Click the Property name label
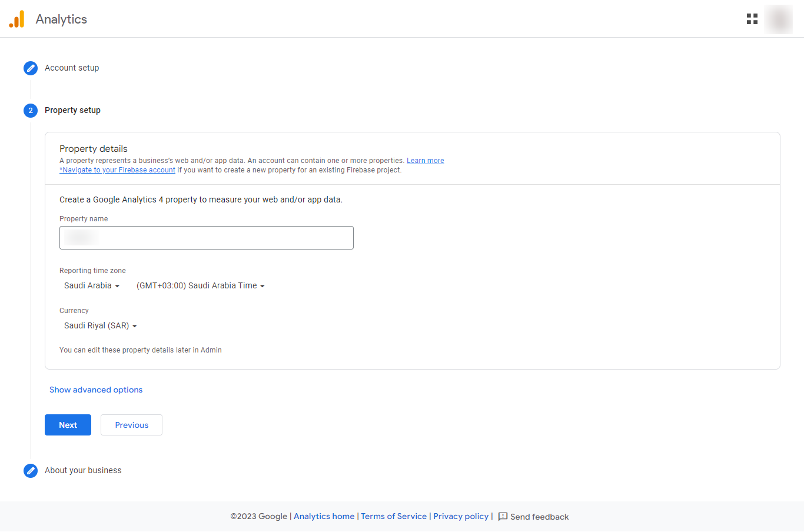804x532 pixels. 84,219
